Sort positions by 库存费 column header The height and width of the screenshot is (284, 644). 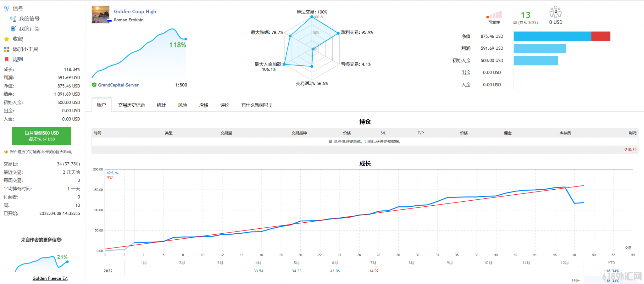(x=565, y=133)
